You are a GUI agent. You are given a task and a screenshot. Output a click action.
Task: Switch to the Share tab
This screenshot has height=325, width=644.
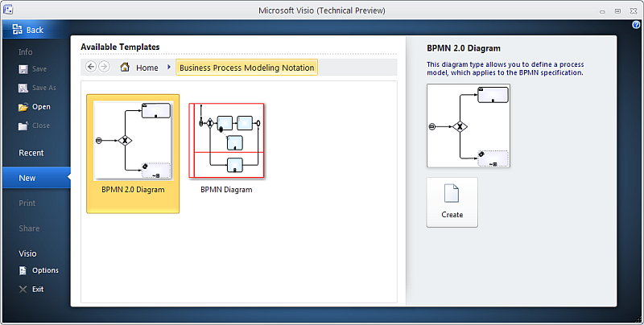point(29,228)
